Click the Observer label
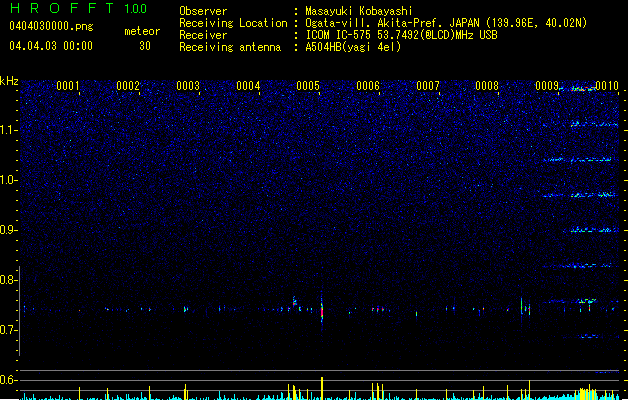 (203, 11)
